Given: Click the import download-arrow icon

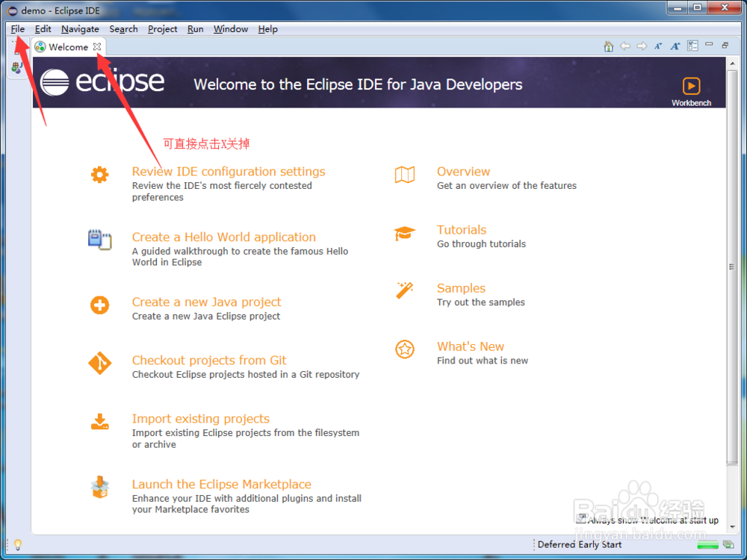Looking at the screenshot, I should [99, 422].
